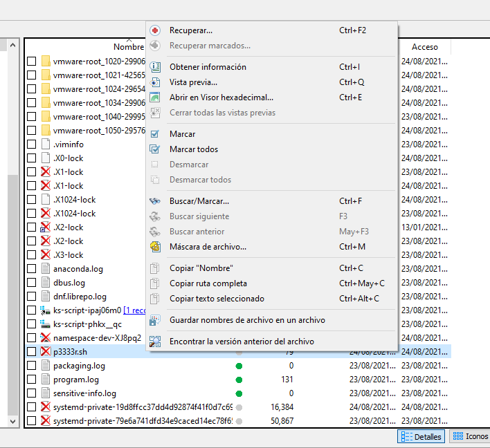The width and height of the screenshot is (490, 448).
Task: Select the program.log file row
Action: point(76,380)
